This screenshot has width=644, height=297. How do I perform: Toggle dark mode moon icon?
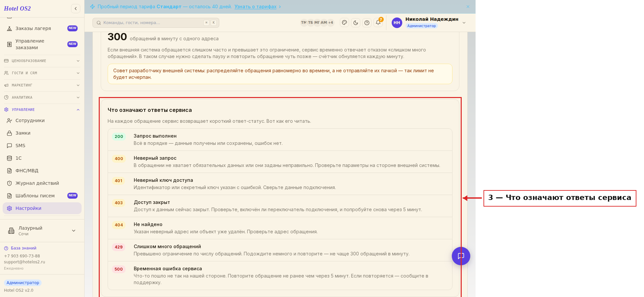point(356,23)
